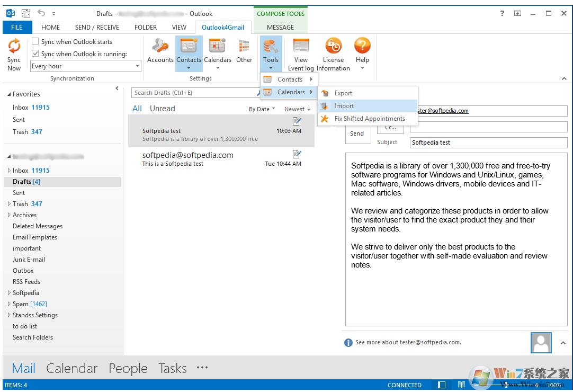Toggle the Unread message filter
The image size is (573, 392).
coord(162,108)
